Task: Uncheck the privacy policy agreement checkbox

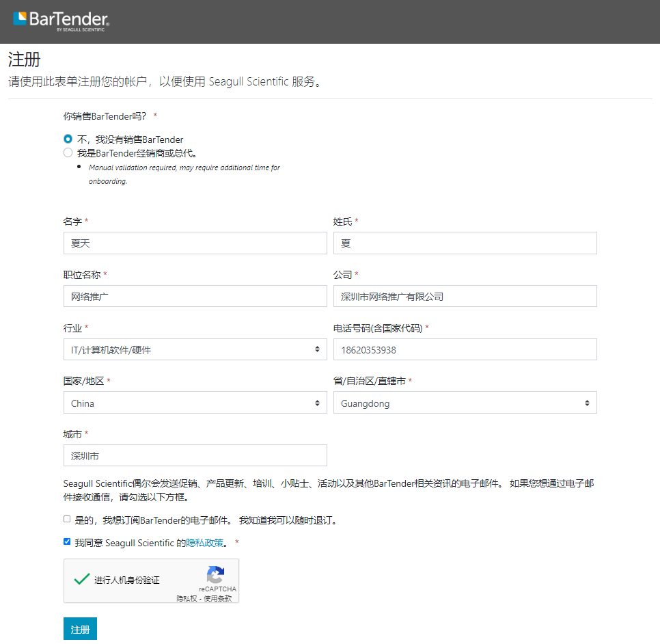Action: pos(67,541)
